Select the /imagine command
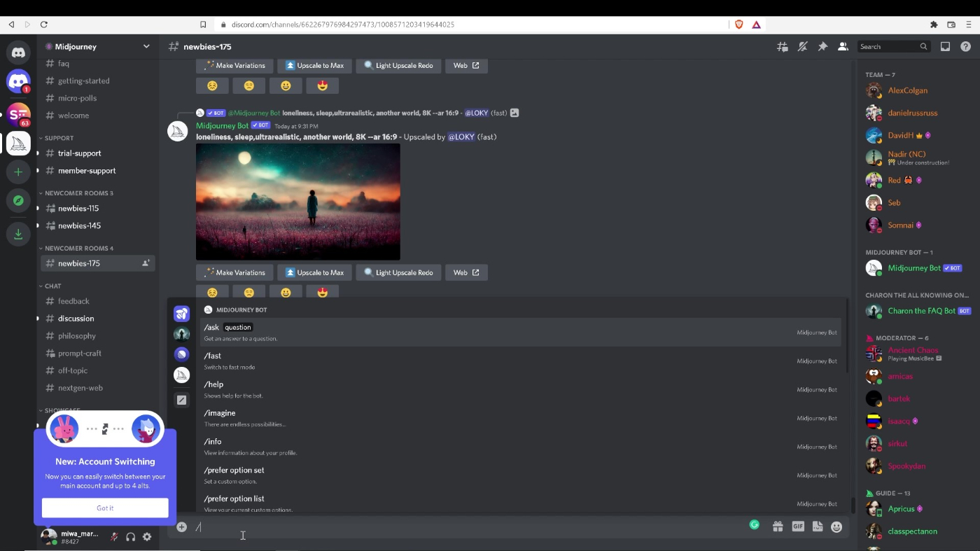 click(x=520, y=418)
